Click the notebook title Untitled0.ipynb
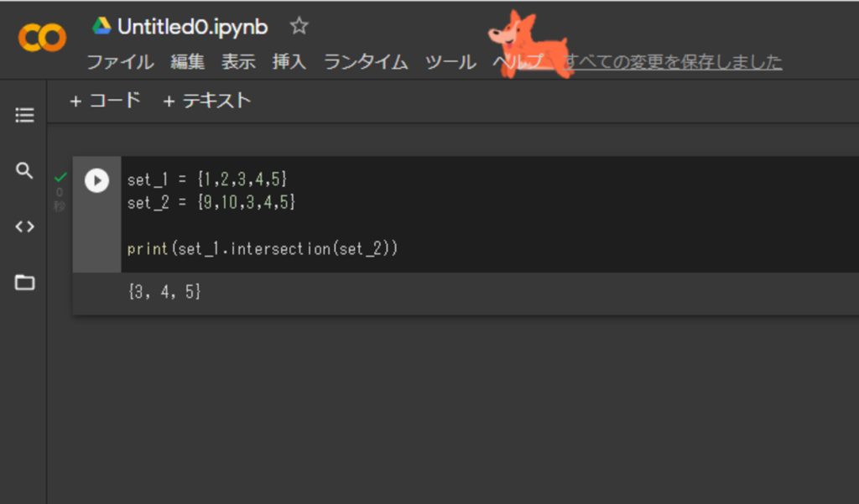859x504 pixels. pyautogui.click(x=192, y=26)
